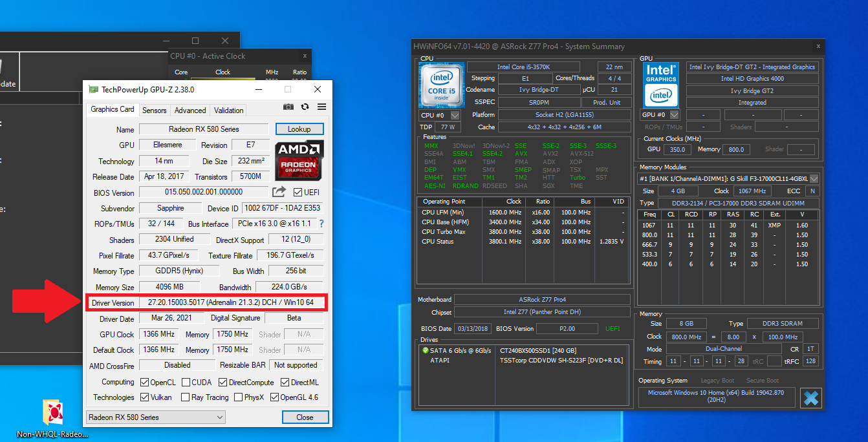Viewport: 868px width, 442px height.
Task: Toggle the DirectML checkbox
Action: 284,382
